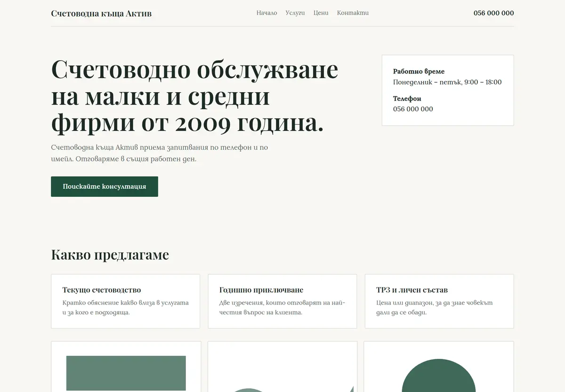Open the Начало navigation link

tap(266, 13)
